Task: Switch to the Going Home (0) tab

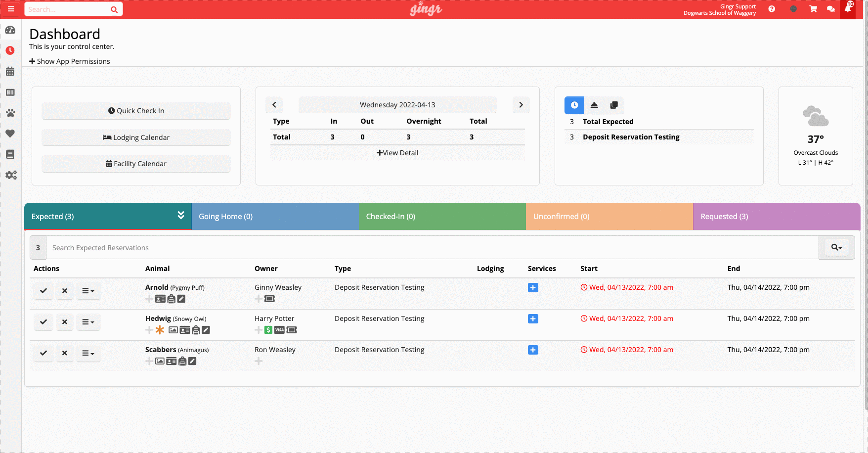Action: point(275,216)
